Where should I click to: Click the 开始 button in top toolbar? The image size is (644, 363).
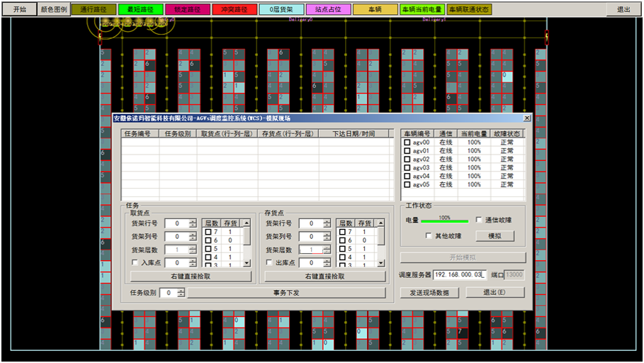[20, 10]
